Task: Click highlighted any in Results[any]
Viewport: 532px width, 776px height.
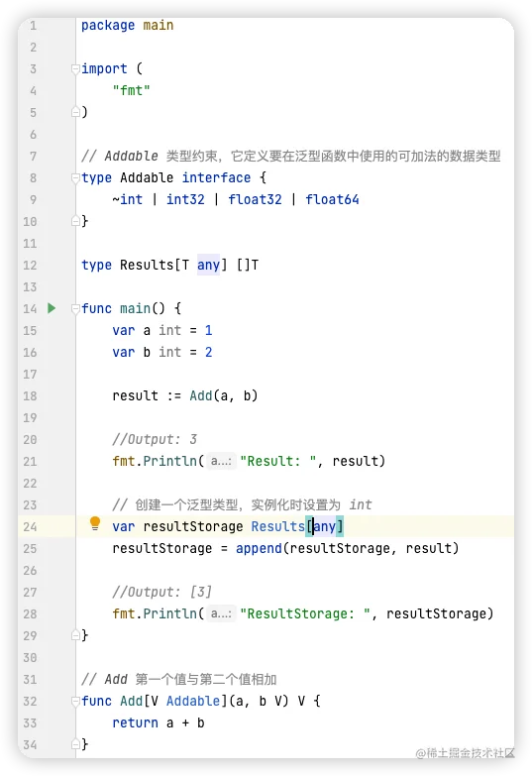Action: 325,526
